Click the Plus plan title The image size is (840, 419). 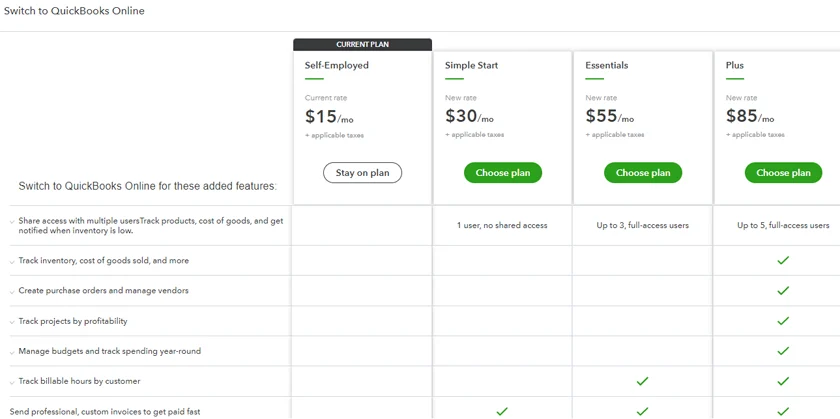734,65
